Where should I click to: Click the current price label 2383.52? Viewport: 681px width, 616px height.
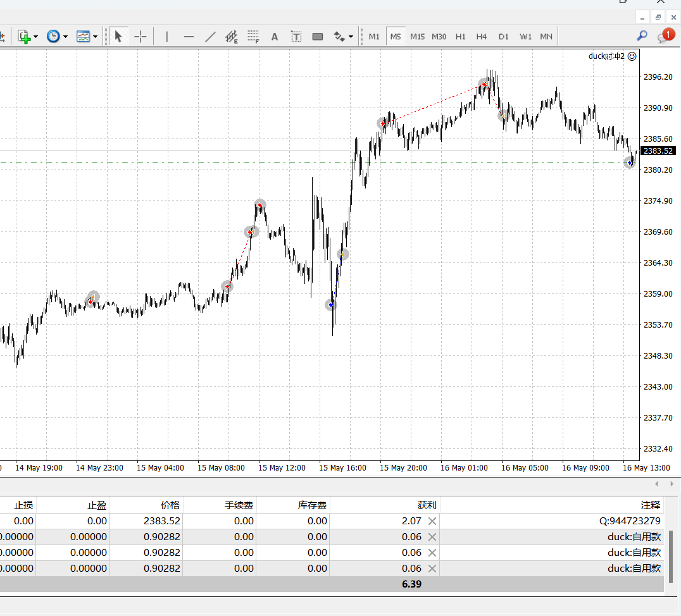[658, 151]
